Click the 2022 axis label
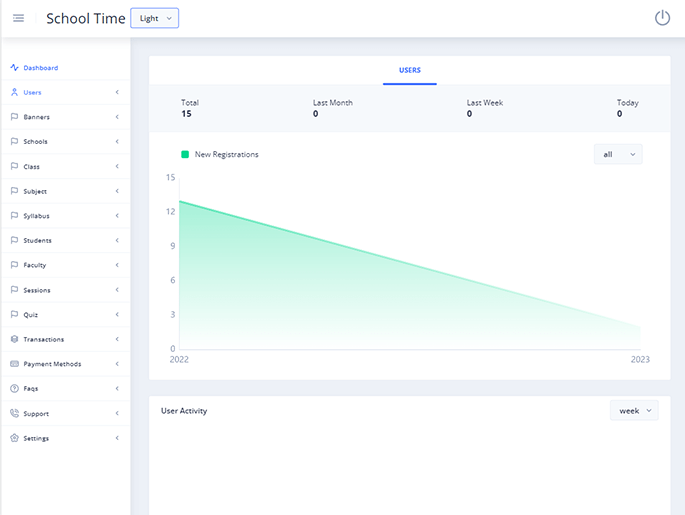685x515 pixels. [x=179, y=359]
